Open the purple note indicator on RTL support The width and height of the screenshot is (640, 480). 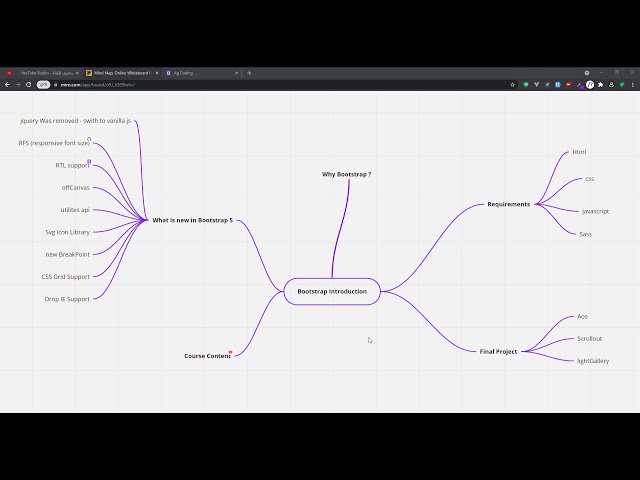click(x=89, y=161)
